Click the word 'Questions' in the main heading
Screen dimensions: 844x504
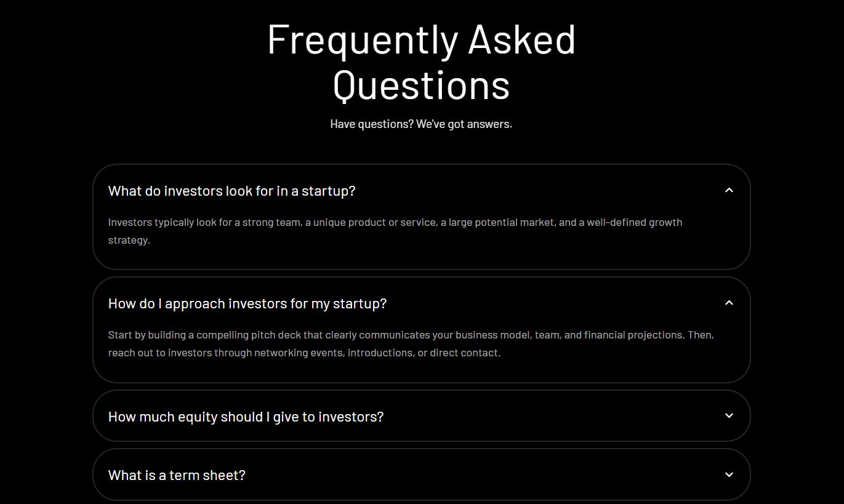click(421, 85)
